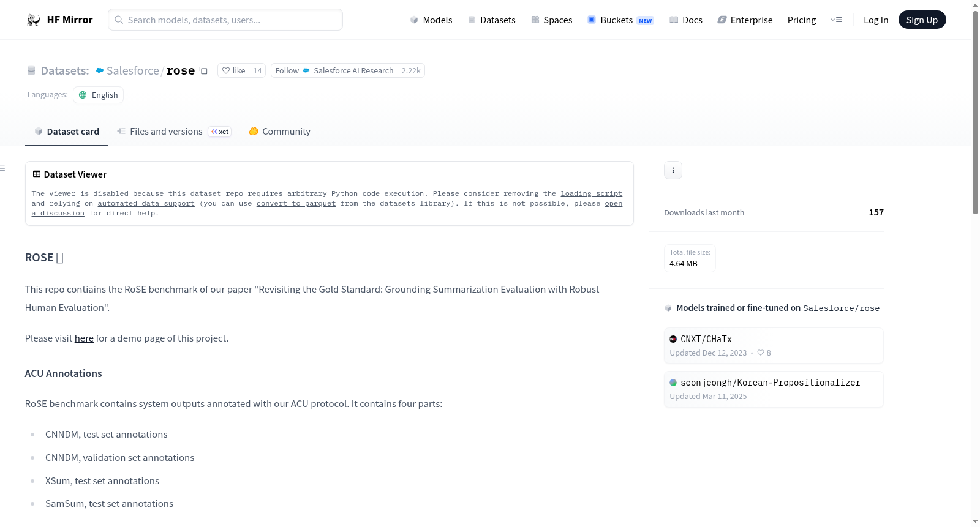980x527 pixels.
Task: Open the Spaces navigation item
Action: [x=551, y=20]
